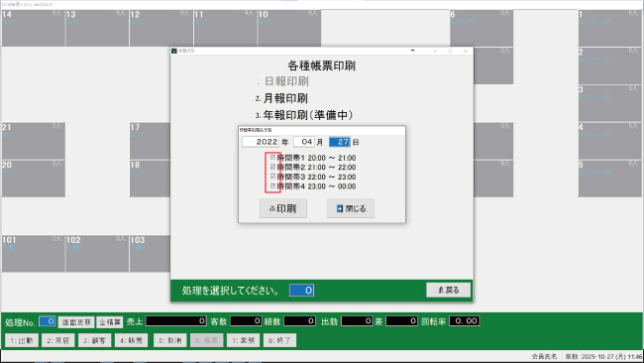Image resolution: width=644 pixels, height=363 pixels.
Task: Close the 各種帳票印刷 window
Action: click(466, 51)
